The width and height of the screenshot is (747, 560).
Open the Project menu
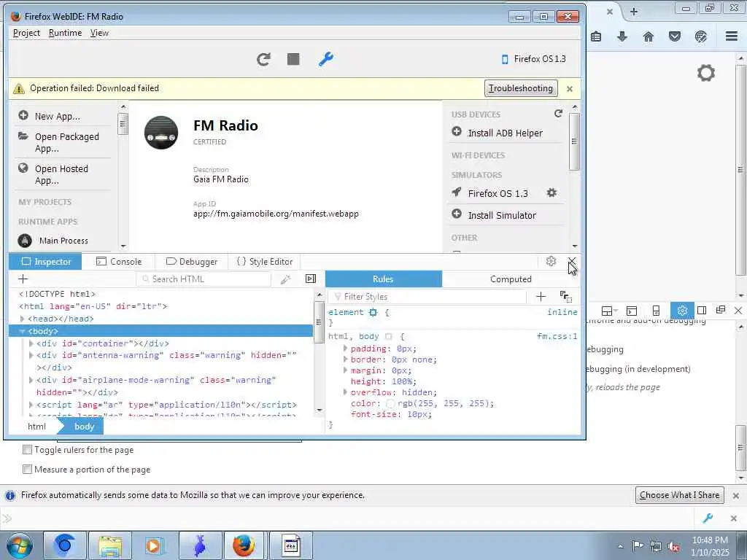[x=26, y=33]
